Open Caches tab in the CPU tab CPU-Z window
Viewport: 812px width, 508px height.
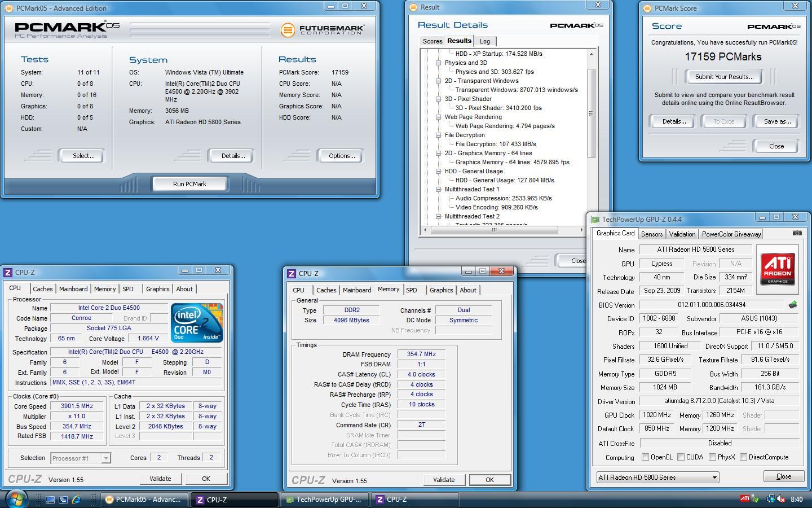[x=43, y=289]
